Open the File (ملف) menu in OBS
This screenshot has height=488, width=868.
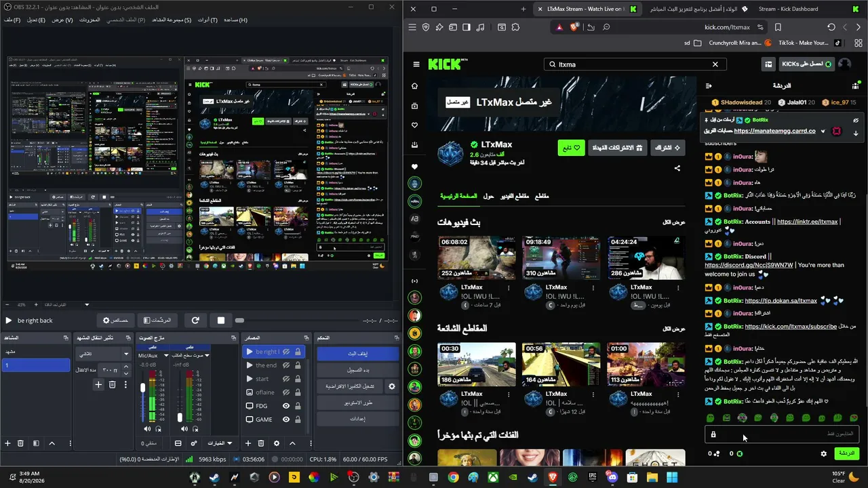[x=12, y=20]
